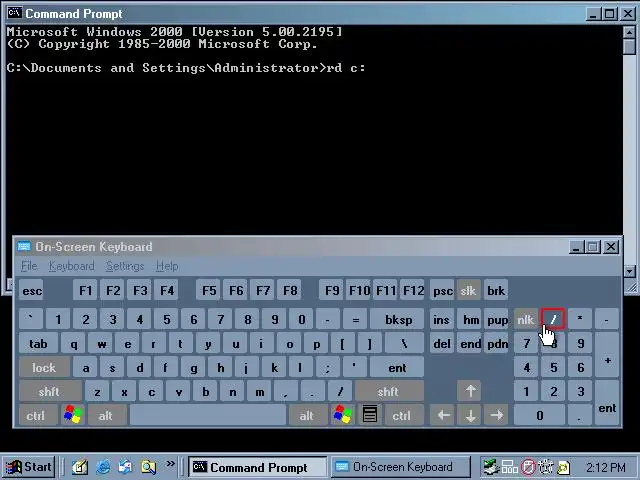Screen dimensions: 640x480
Task: Open the File menu in On-Screen Keyboard
Action: 29,266
